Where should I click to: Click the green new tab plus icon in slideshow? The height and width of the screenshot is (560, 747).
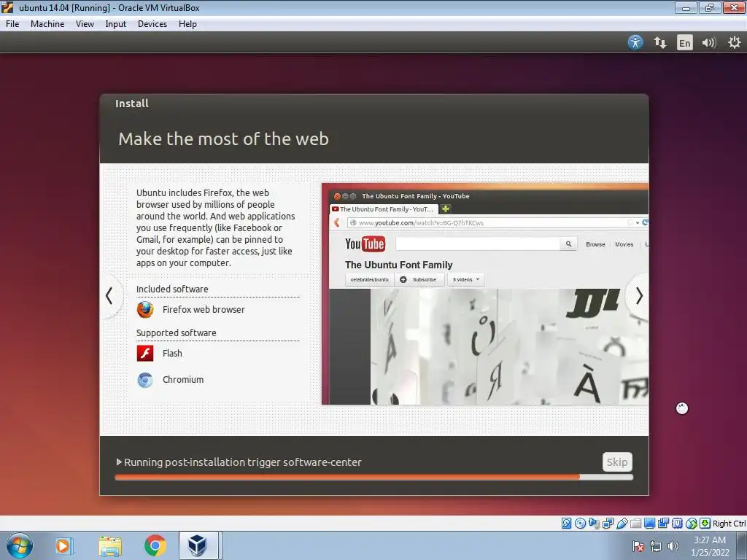coord(446,209)
